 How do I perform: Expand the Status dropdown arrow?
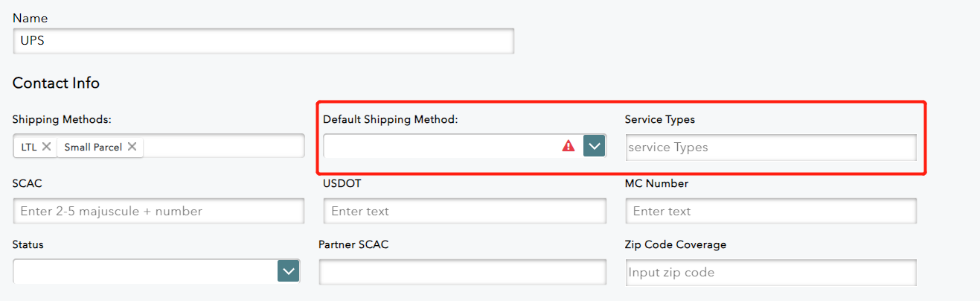pos(288,271)
